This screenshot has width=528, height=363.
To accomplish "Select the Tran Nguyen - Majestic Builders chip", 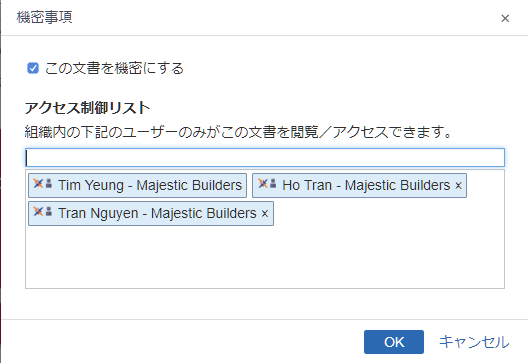I will pos(151,213).
